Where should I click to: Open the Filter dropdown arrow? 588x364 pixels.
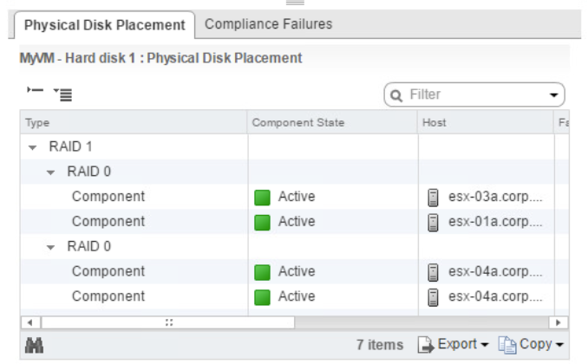click(x=553, y=94)
